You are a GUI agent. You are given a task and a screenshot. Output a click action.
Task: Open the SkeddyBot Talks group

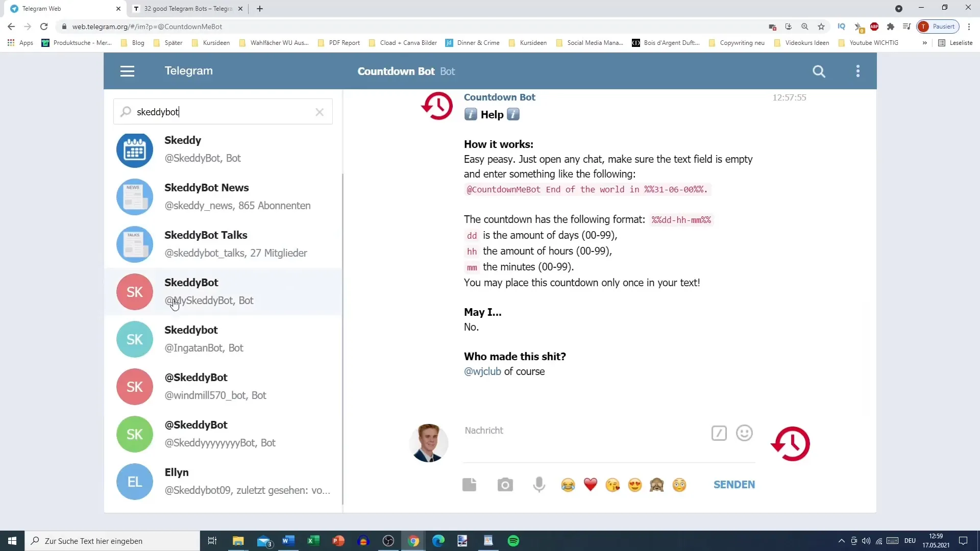pyautogui.click(x=223, y=244)
